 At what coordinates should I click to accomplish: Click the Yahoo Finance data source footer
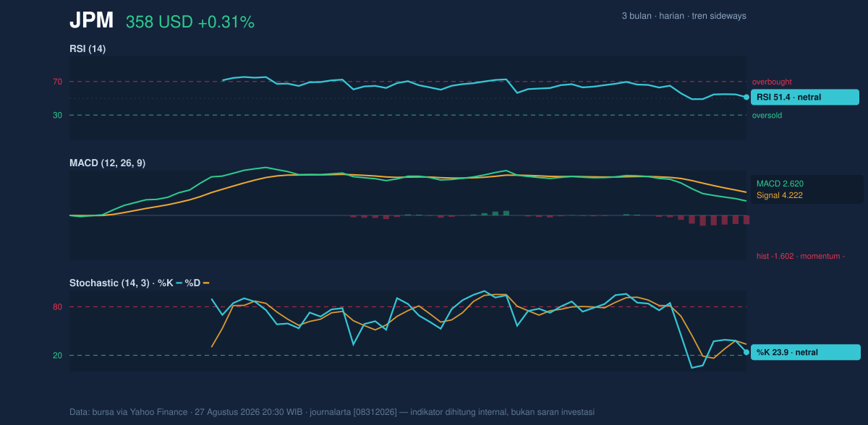pyautogui.click(x=332, y=412)
